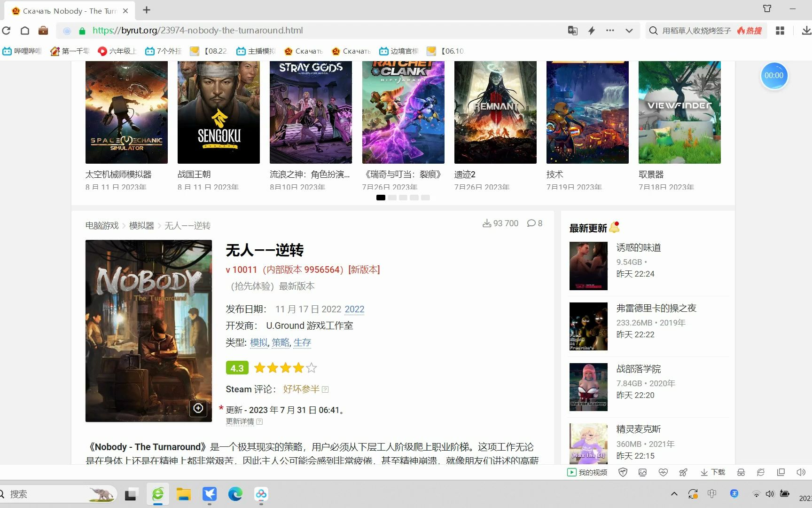The height and width of the screenshot is (508, 812).
Task: Open the 哔哩哔哩 bookmark
Action: point(22,51)
